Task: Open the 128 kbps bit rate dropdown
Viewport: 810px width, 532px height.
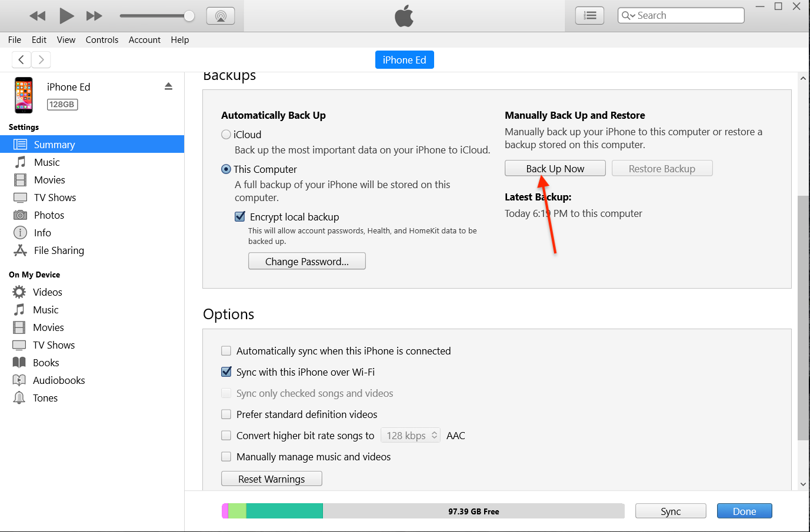Action: 411,436
